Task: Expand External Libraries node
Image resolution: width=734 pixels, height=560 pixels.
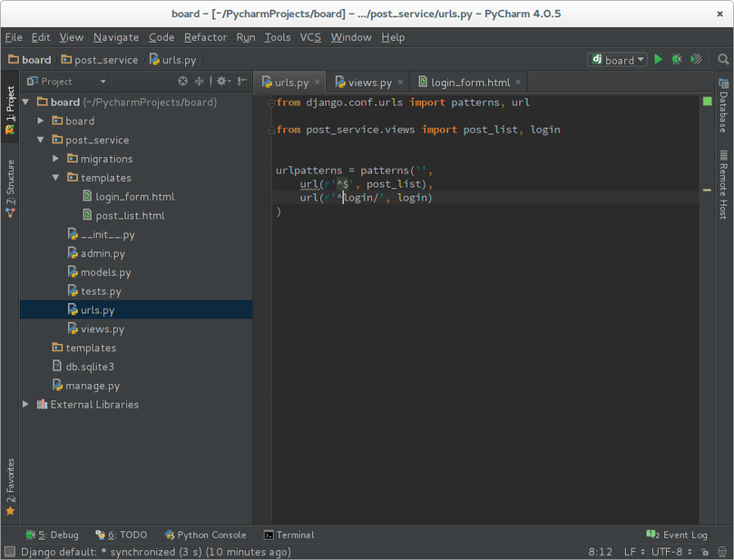Action: pyautogui.click(x=25, y=404)
